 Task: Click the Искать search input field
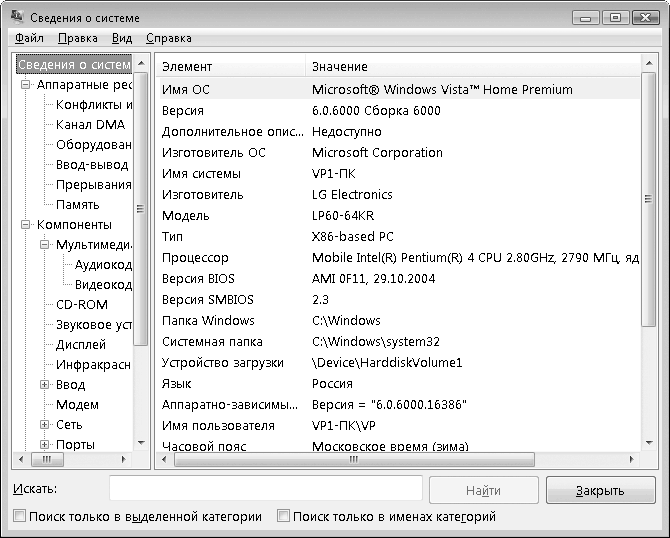[265, 489]
